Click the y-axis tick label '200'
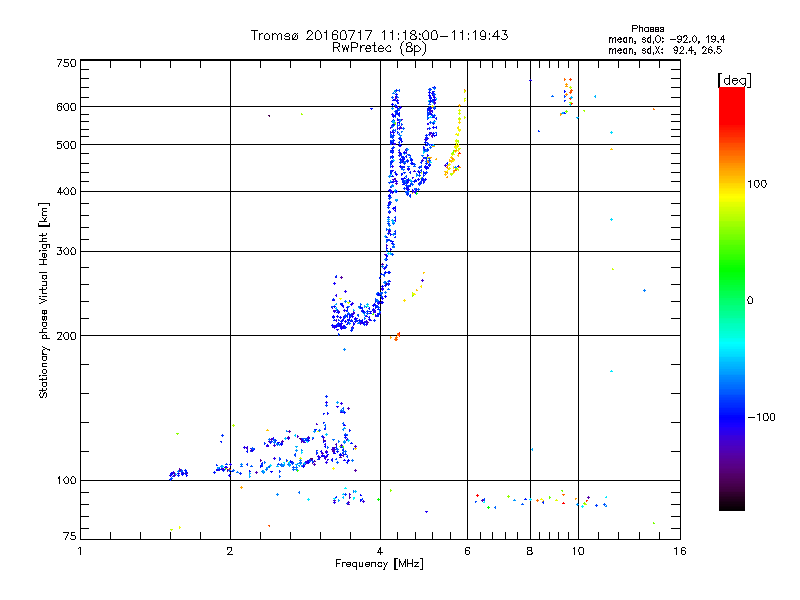The image size is (800, 600). pos(66,336)
